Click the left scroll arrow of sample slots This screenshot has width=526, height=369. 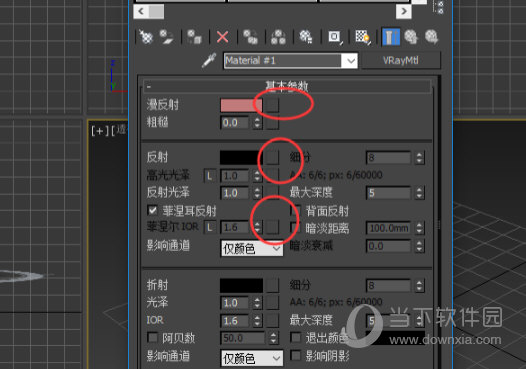click(x=141, y=11)
